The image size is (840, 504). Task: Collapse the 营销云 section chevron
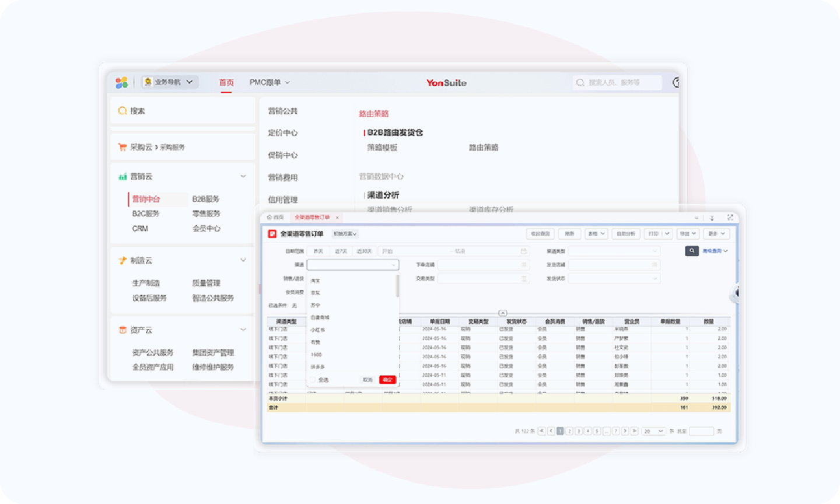(x=243, y=176)
